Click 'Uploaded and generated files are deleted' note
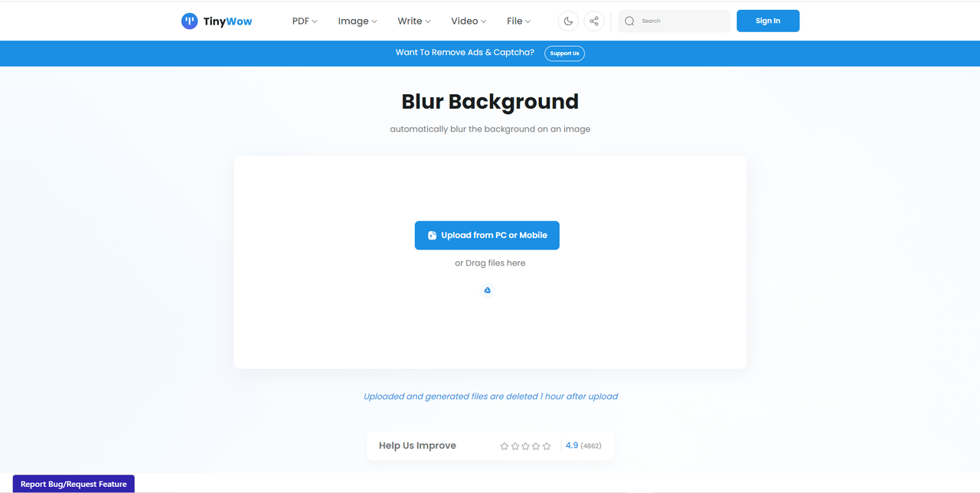Image resolution: width=980 pixels, height=493 pixels. [490, 397]
